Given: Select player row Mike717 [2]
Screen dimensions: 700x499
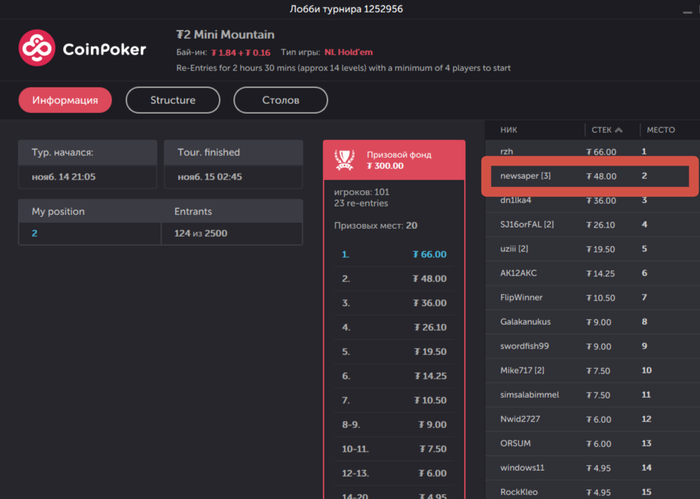Looking at the screenshot, I should point(592,370).
